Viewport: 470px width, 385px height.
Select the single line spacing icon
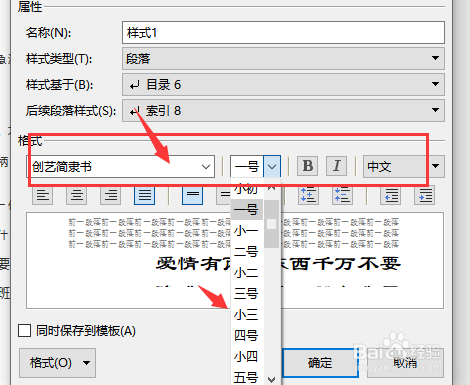tap(192, 195)
